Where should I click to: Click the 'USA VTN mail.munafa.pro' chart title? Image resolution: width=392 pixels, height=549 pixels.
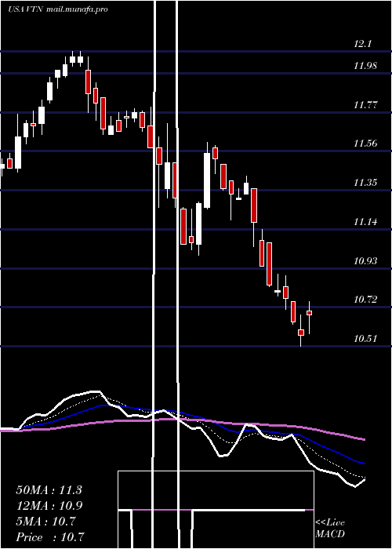(x=58, y=9)
